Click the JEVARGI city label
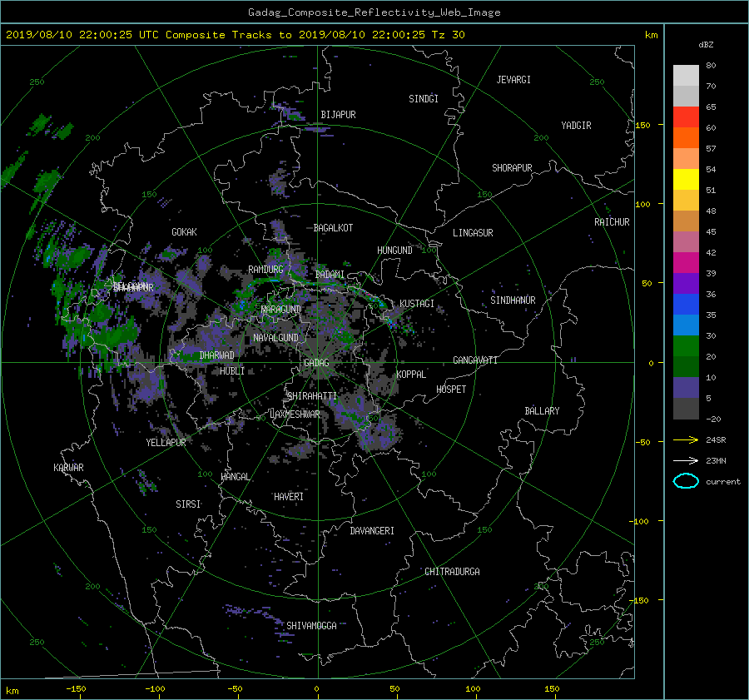The image size is (749, 700). 513,80
